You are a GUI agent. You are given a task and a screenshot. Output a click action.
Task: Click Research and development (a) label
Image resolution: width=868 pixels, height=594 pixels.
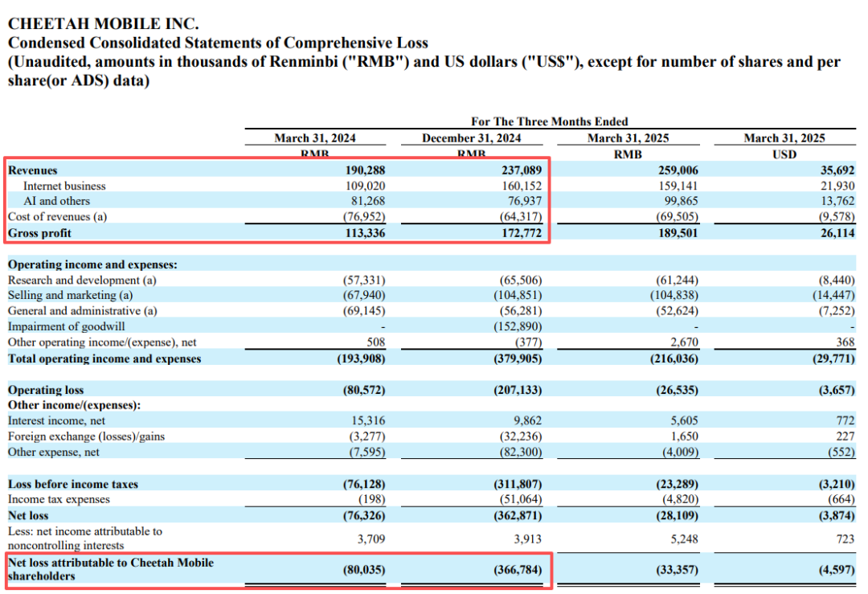82,280
